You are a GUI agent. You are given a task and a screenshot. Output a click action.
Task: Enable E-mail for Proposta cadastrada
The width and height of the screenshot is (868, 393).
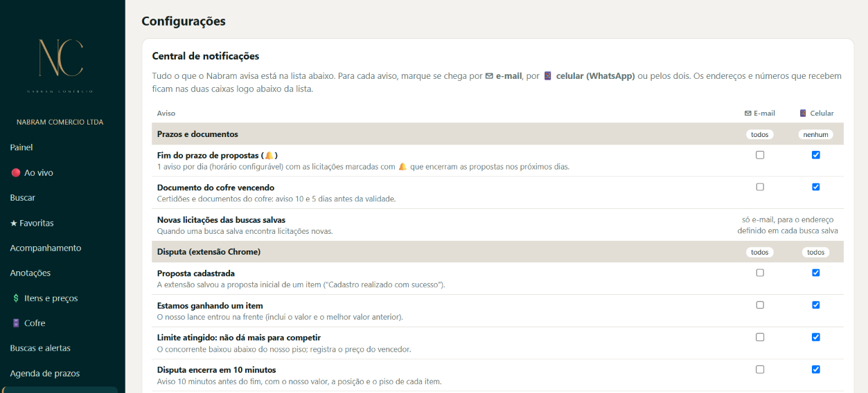point(760,273)
